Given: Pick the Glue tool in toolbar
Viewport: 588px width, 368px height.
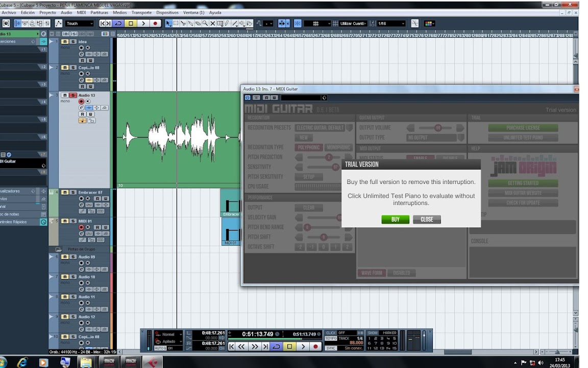Looking at the screenshot, I should point(190,24).
